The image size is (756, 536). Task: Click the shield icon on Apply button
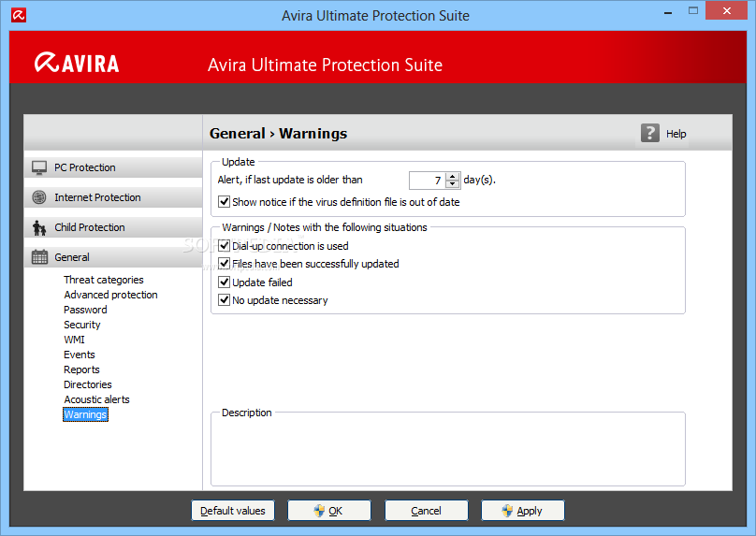tap(507, 511)
